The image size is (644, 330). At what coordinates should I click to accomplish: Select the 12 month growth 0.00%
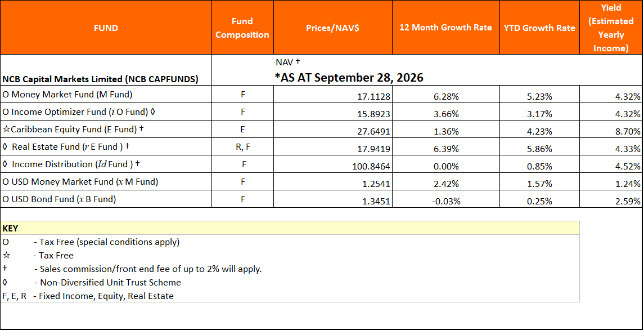point(446,167)
